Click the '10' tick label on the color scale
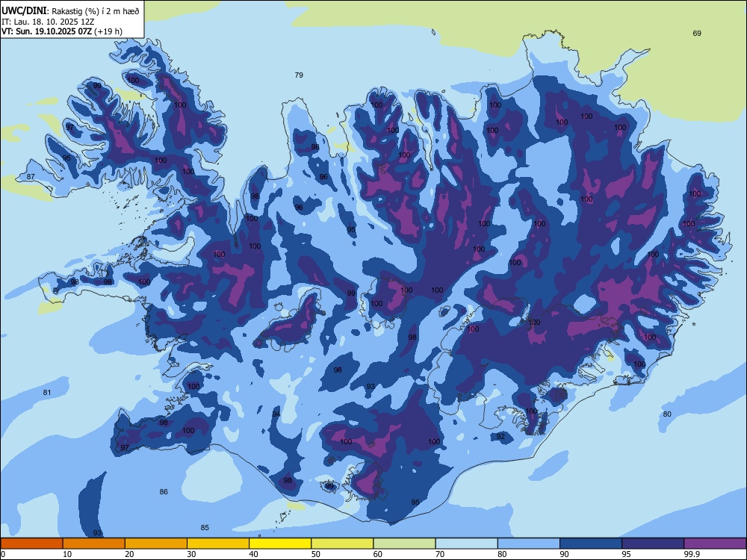 click(x=67, y=554)
